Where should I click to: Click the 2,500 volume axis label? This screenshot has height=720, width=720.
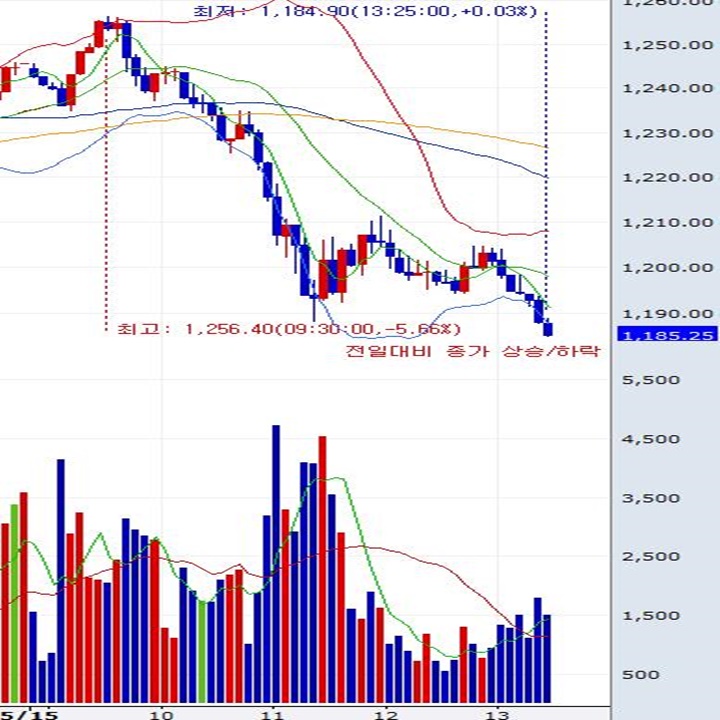[x=650, y=557]
